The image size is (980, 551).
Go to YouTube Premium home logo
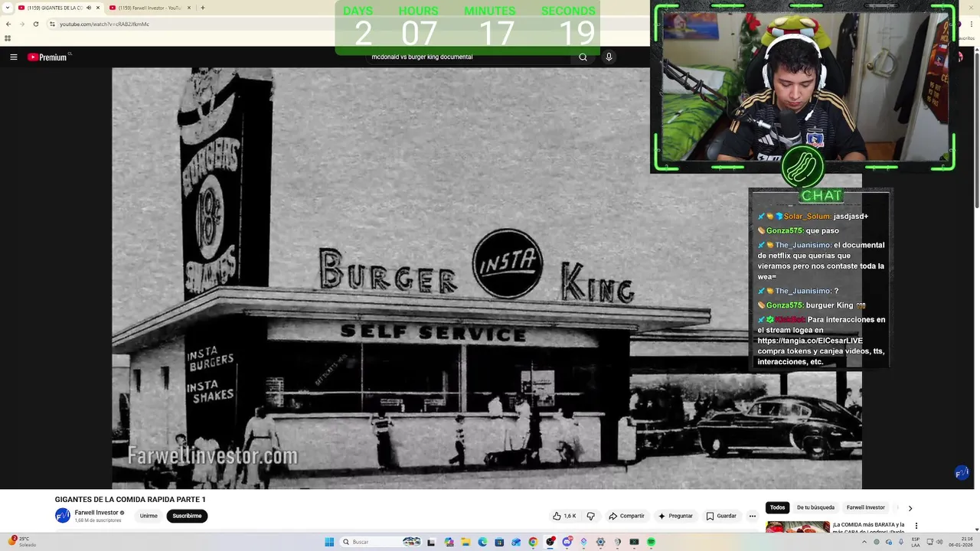pos(48,57)
